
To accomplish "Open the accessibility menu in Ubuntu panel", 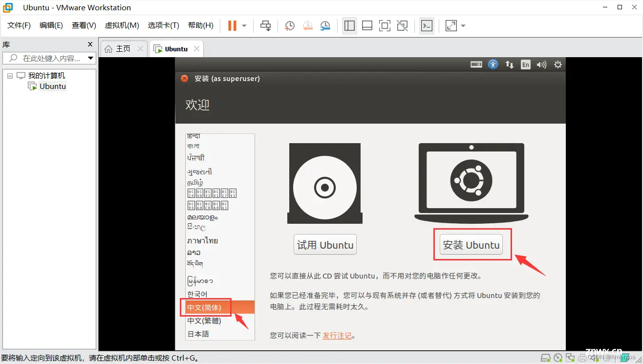I will click(493, 64).
